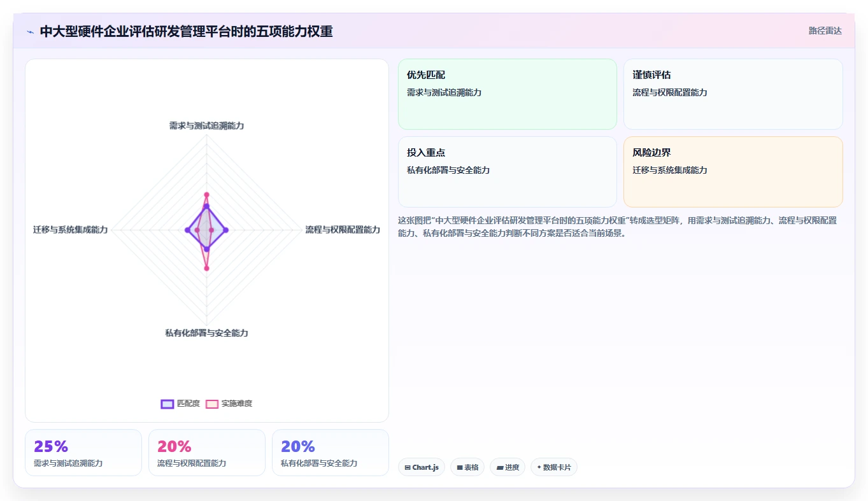Select the 进度 tag pill
Image resolution: width=868 pixels, height=501 pixels.
(508, 467)
